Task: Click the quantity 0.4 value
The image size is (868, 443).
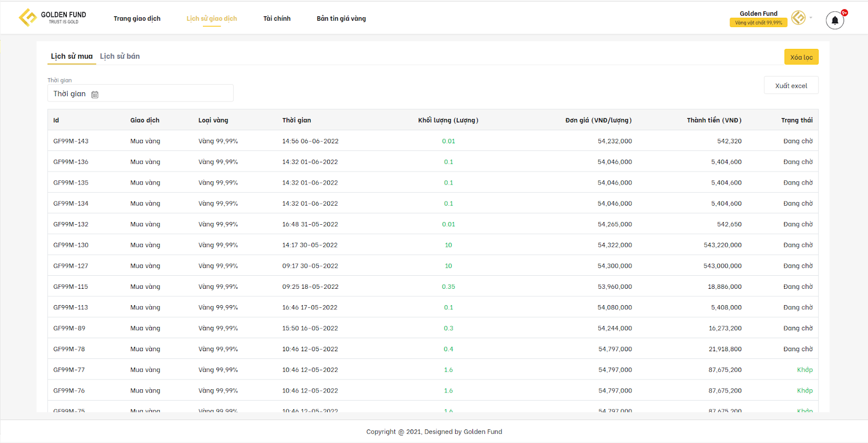Action: [x=449, y=349]
